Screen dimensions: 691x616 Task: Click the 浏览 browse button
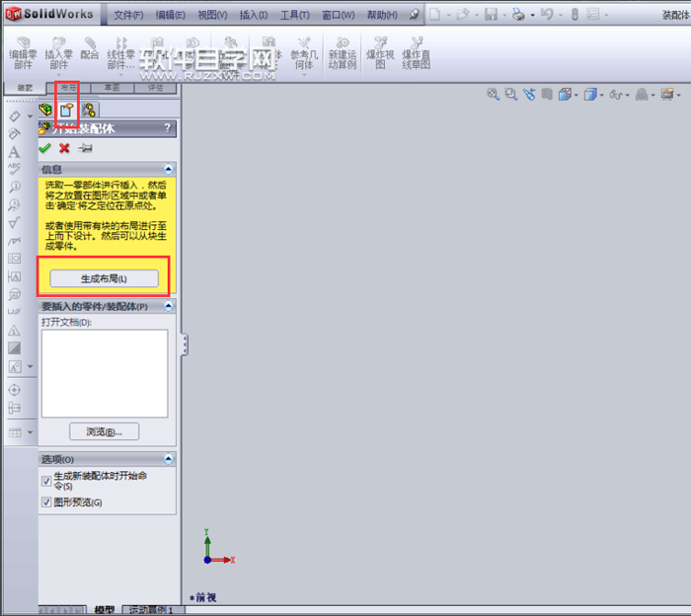(104, 431)
